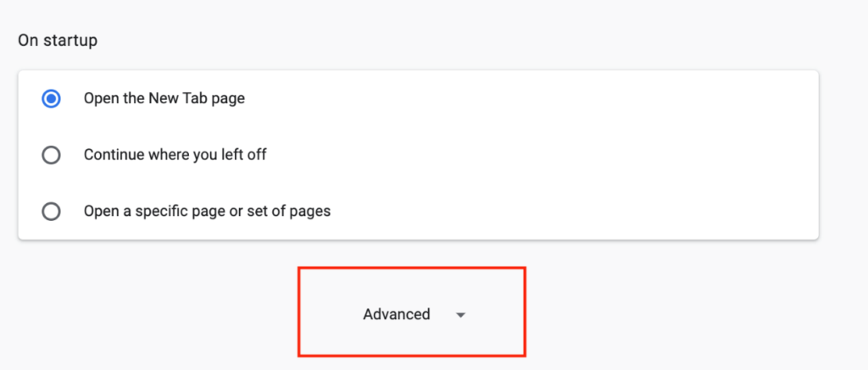Click 'Open a specific page or set of pages' text
868x370 pixels.
click(x=207, y=211)
